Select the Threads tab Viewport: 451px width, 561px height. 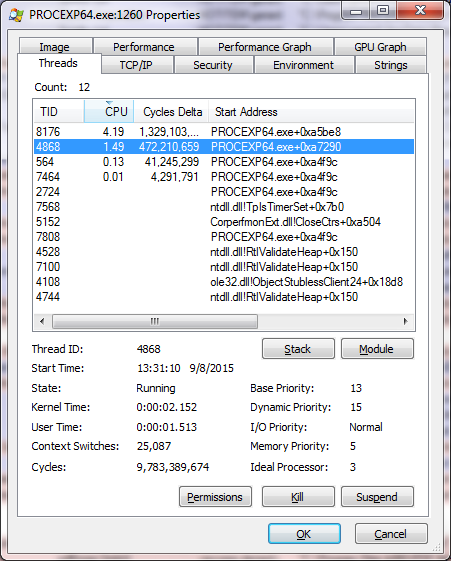click(x=59, y=63)
